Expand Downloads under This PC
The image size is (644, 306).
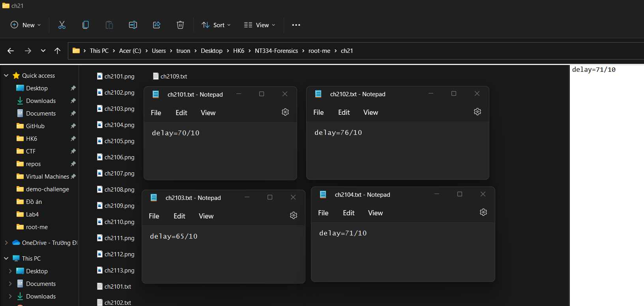click(x=10, y=296)
